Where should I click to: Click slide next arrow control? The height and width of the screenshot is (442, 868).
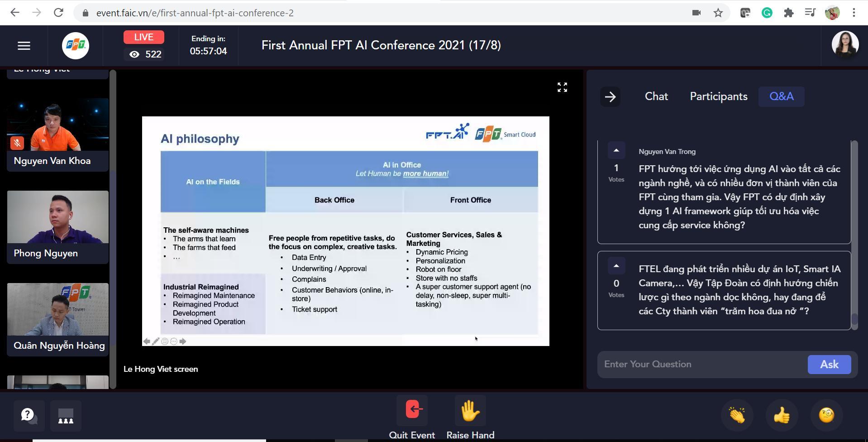[183, 341]
